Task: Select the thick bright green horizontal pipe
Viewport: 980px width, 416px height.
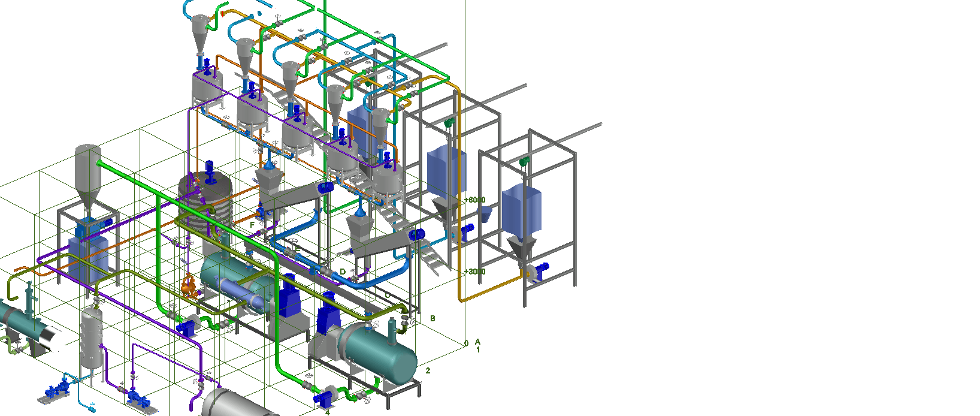Action: pyautogui.click(x=187, y=207)
